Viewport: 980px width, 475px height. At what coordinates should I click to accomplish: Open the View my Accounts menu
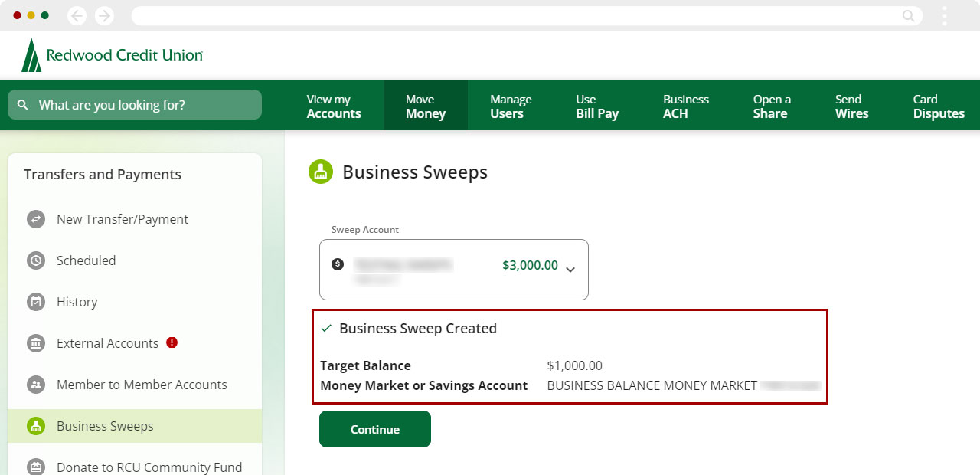334,106
